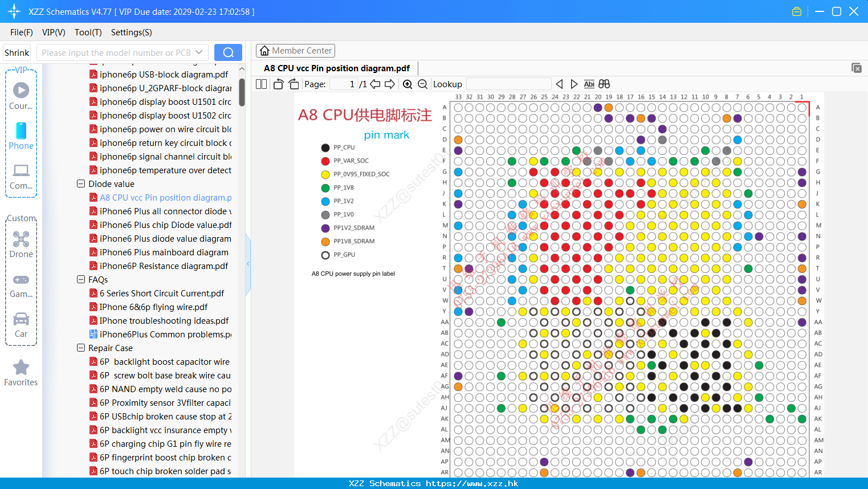Image resolution: width=868 pixels, height=489 pixels.
Task: Click the orange PP1V8_SDRAM legend dot
Action: click(325, 242)
